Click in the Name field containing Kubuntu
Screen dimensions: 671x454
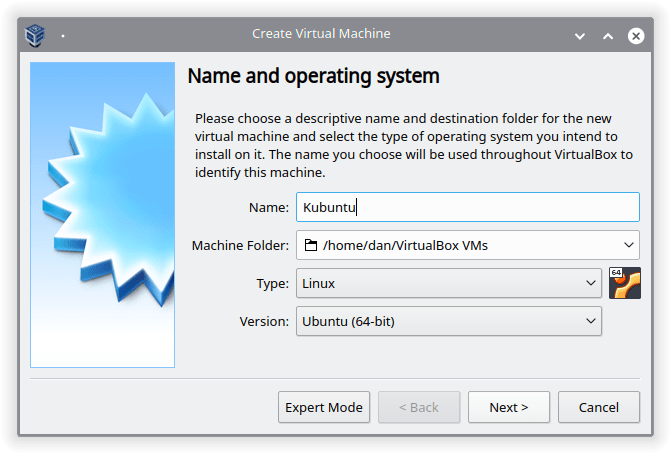pos(468,207)
